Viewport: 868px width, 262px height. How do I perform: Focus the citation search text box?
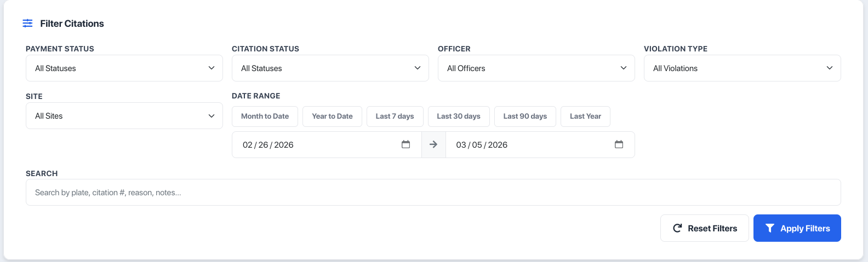click(433, 193)
